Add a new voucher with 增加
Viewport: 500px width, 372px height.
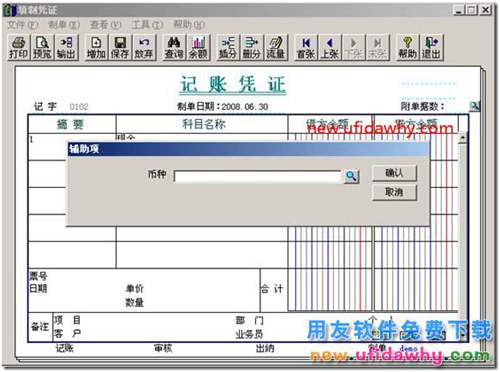pyautogui.click(x=96, y=47)
